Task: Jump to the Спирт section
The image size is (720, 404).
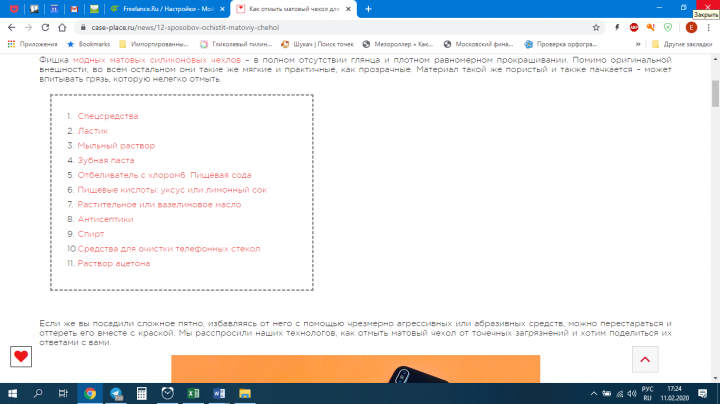Action: click(x=91, y=234)
